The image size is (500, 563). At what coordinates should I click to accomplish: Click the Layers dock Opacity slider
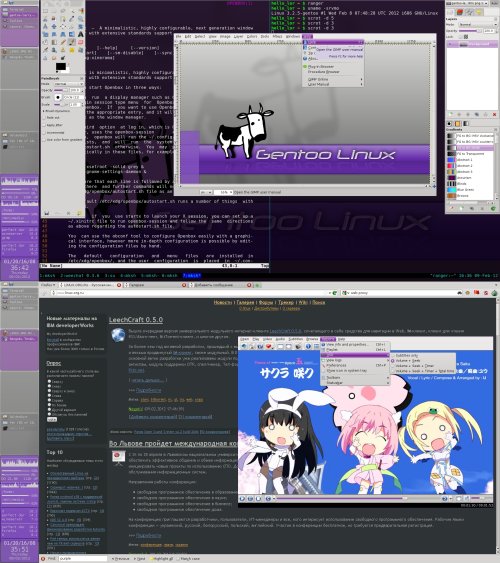pos(470,31)
